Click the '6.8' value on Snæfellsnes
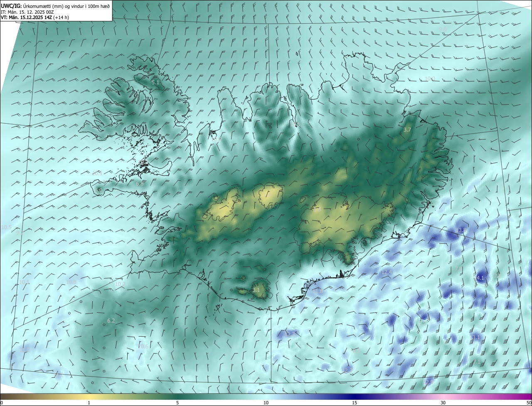532x406 pixels. click(140, 183)
